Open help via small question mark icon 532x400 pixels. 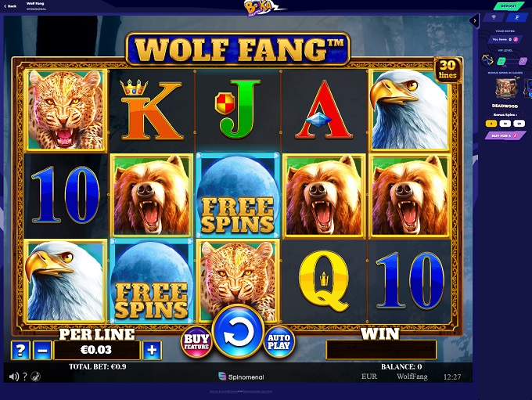(25, 377)
